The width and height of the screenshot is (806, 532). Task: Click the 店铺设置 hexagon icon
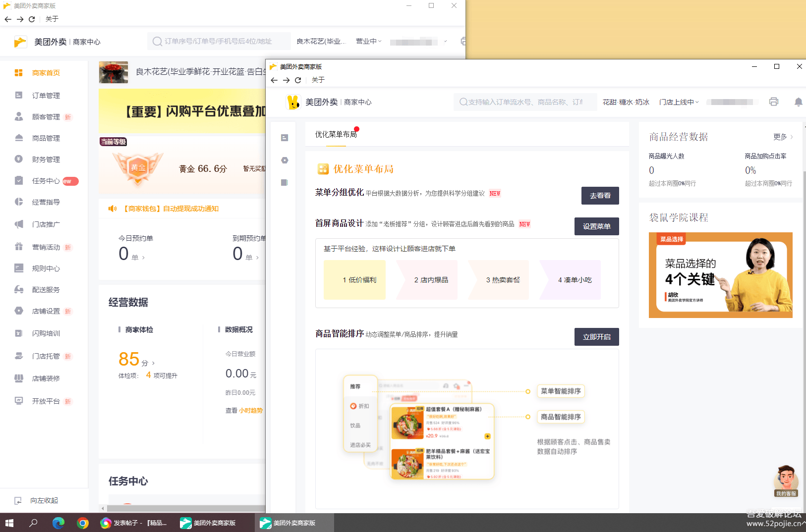19,311
